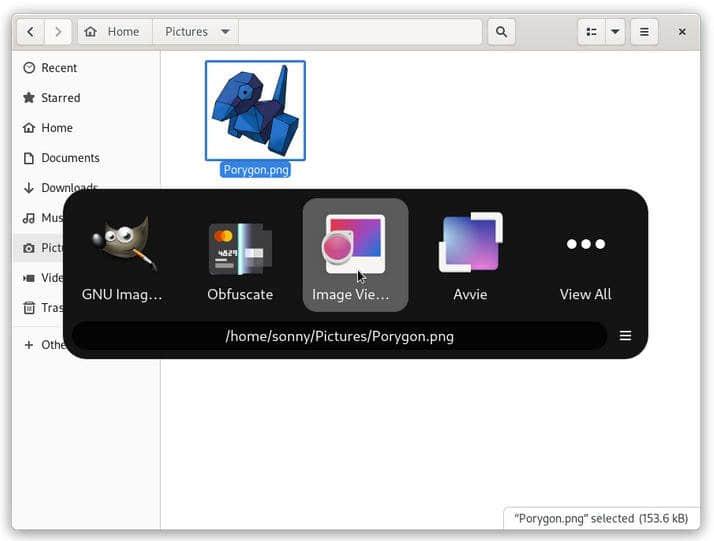Go to Home in the sidebar
The width and height of the screenshot is (714, 541).
56,128
